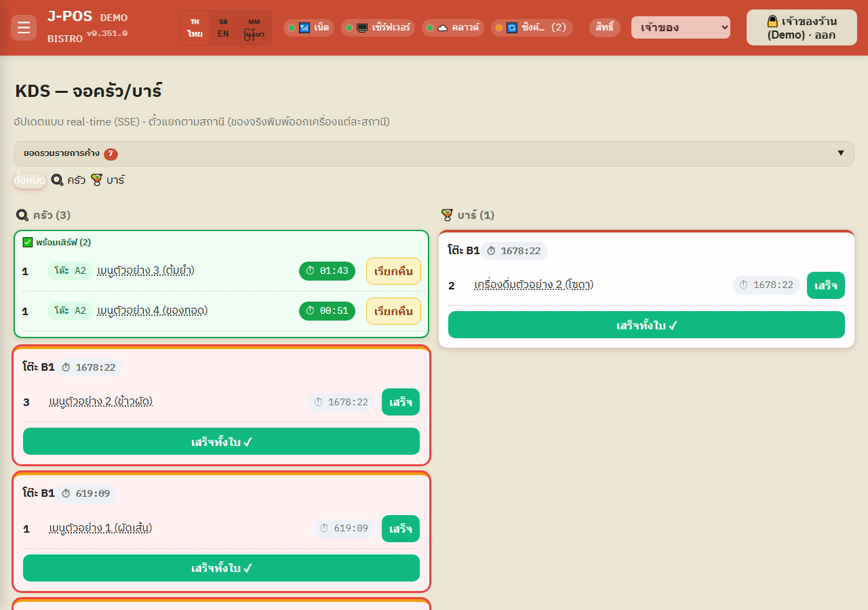Expand the ยอดรวมรายการค้าง summary bar
Image resolution: width=868 pixels, height=610 pixels.
tap(434, 154)
